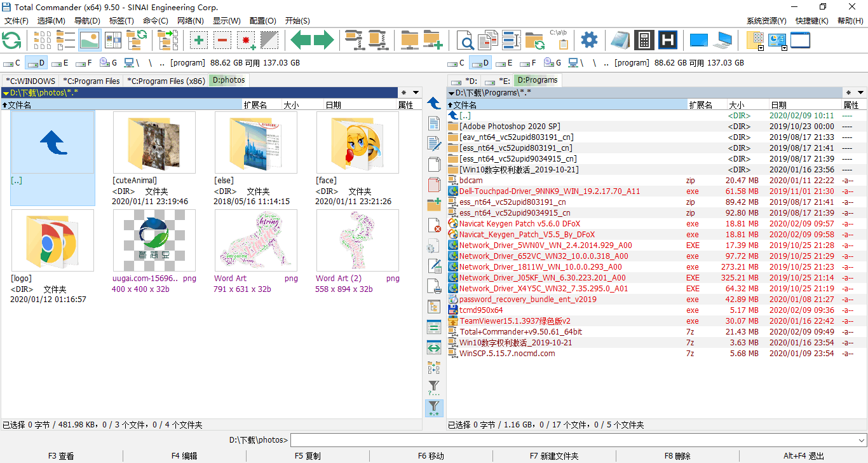Open the My Computer toolbar icon
Screen dimensions: 868x463
[722, 40]
